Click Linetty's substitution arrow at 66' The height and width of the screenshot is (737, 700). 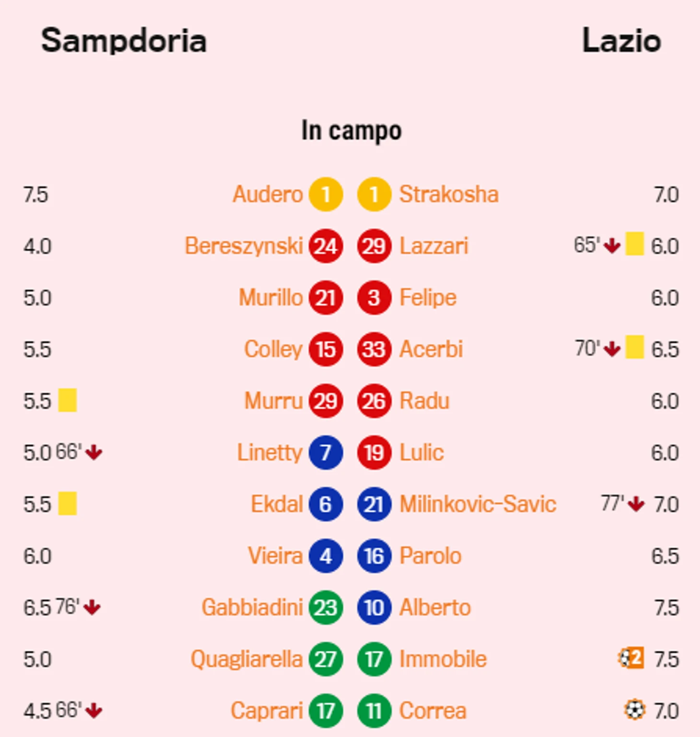pos(94,452)
